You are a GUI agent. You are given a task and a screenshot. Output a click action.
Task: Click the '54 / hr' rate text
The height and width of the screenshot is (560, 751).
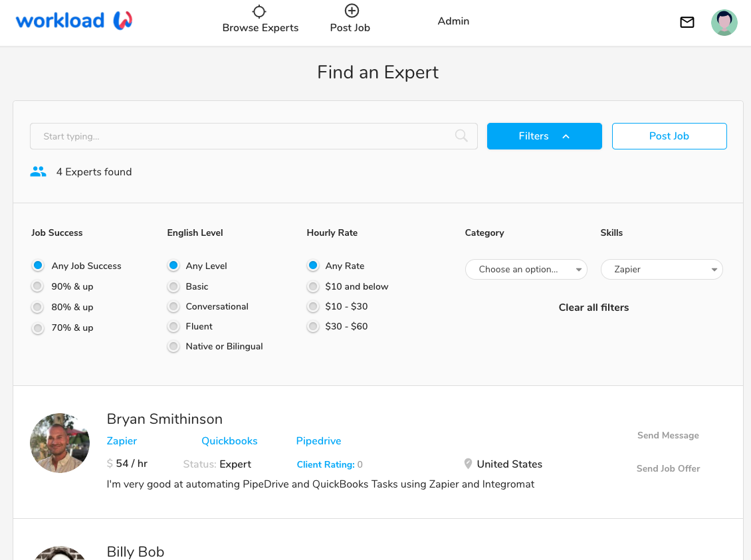(132, 463)
